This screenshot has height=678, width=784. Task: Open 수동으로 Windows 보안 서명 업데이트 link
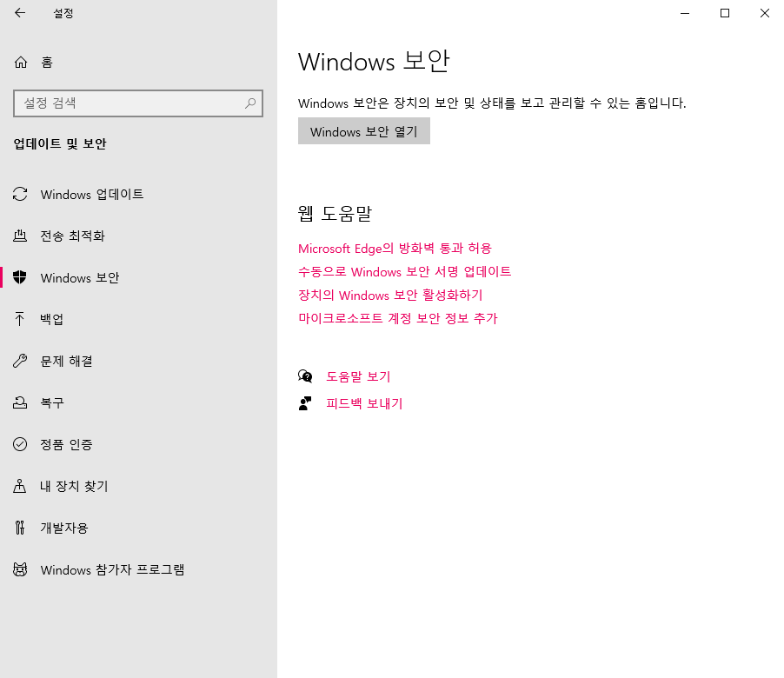tap(404, 271)
